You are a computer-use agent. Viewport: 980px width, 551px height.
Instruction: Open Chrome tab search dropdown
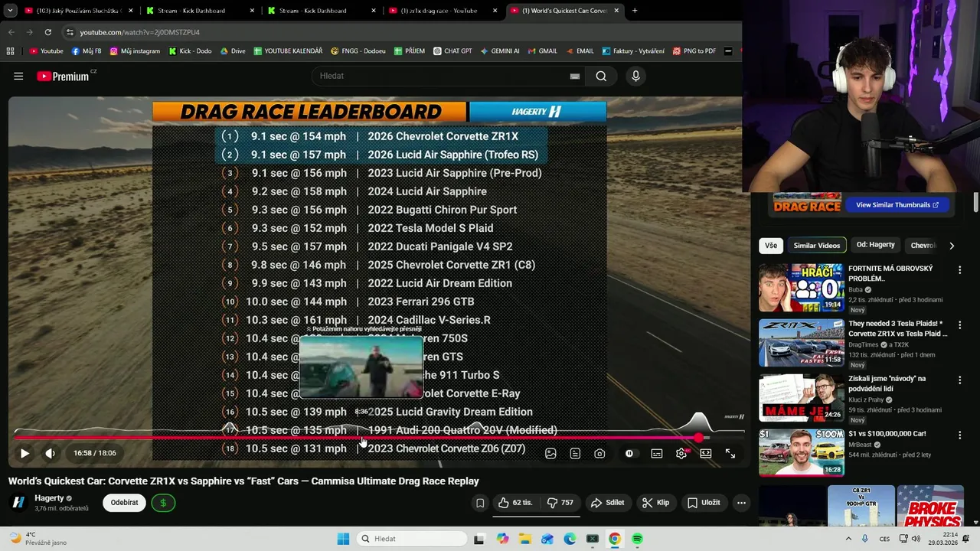(9, 11)
